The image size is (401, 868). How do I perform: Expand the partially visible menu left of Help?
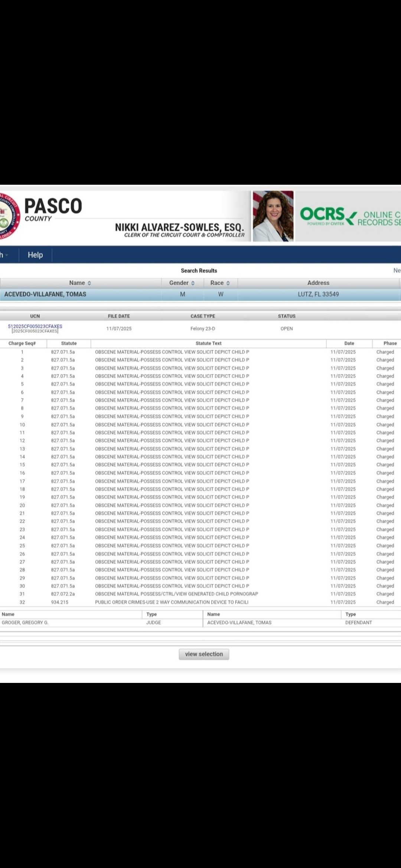pyautogui.click(x=4, y=255)
